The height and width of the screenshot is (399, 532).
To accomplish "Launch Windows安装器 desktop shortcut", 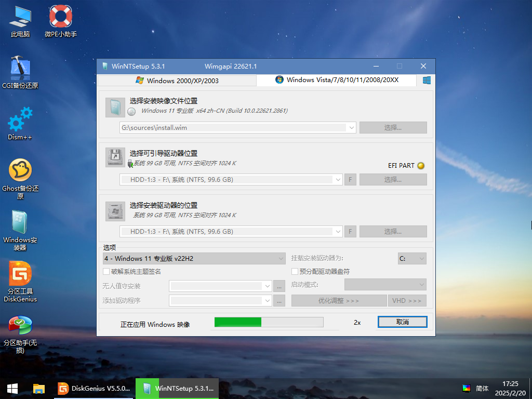I will click(x=20, y=231).
